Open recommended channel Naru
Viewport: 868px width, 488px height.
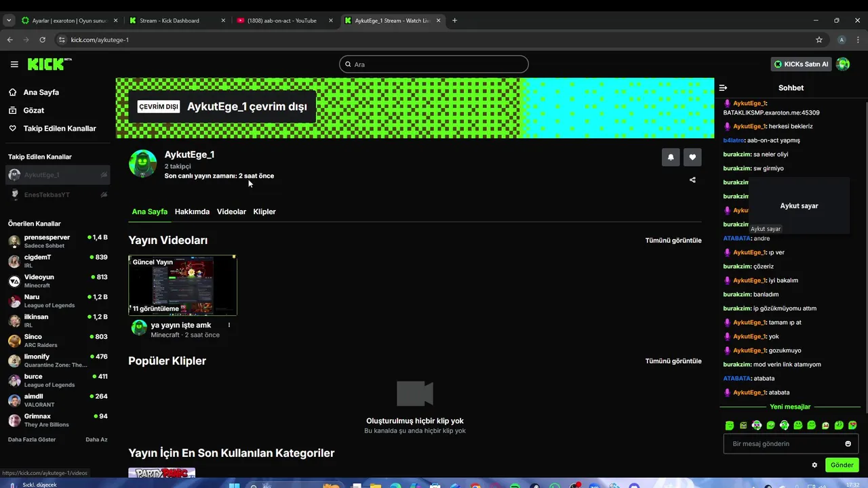(58, 301)
